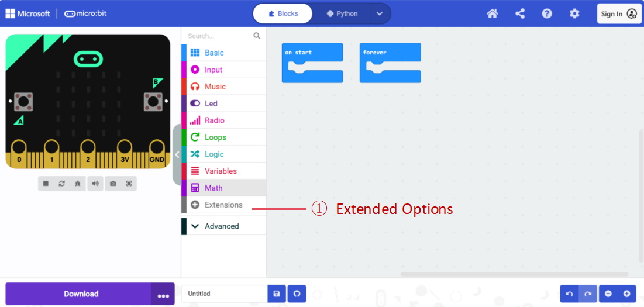Toggle simulator fullscreen icon
This screenshot has height=307, width=644.
(129, 184)
